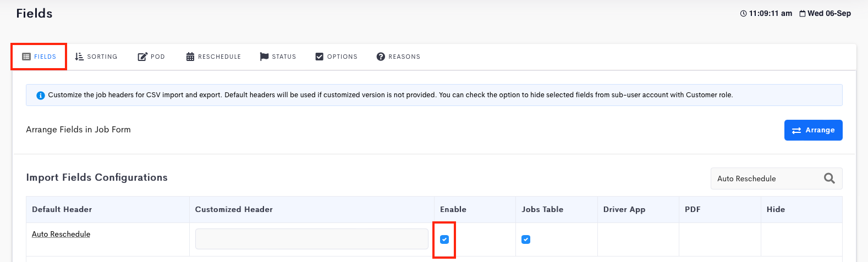The image size is (868, 262).
Task: Click the Hide column heading
Action: (x=776, y=209)
